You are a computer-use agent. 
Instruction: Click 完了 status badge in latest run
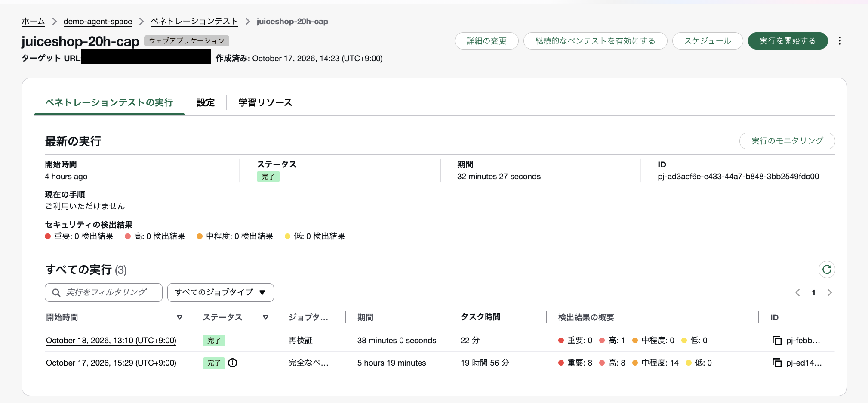click(268, 177)
